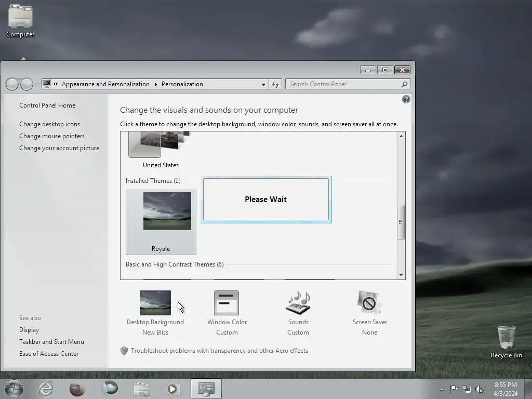Open the Display link
Screen dimensions: 532x399
(29, 329)
